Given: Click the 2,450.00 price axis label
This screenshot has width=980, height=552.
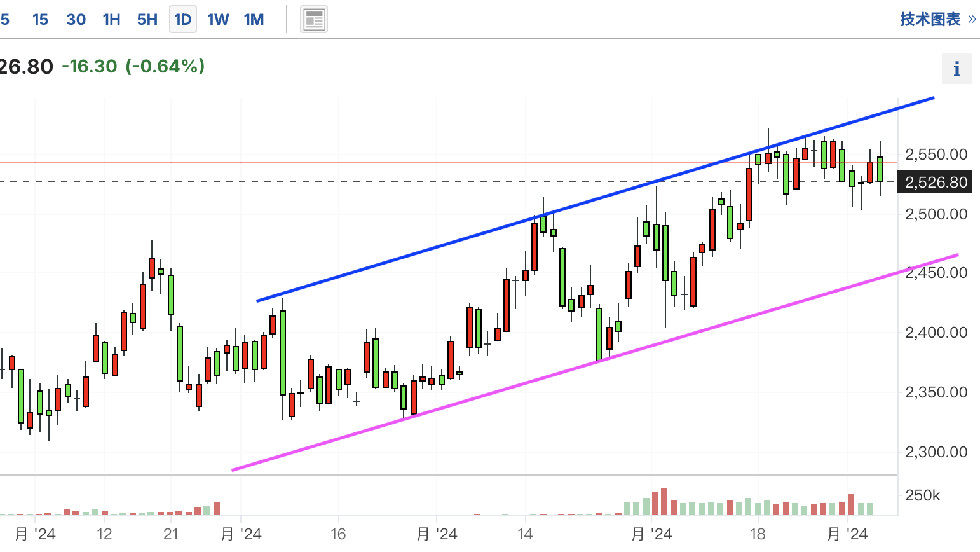Looking at the screenshot, I should [936, 273].
